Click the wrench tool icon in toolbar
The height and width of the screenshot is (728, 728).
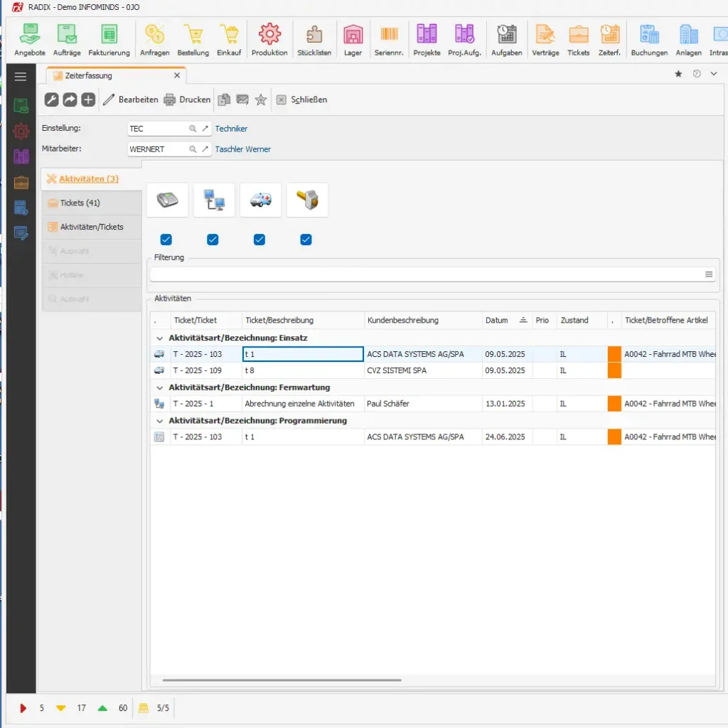[51, 100]
